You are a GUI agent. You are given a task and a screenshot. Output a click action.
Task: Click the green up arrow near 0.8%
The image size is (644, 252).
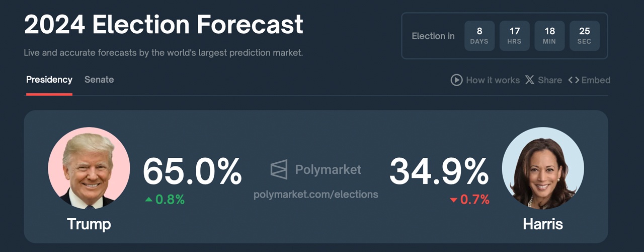tap(148, 200)
